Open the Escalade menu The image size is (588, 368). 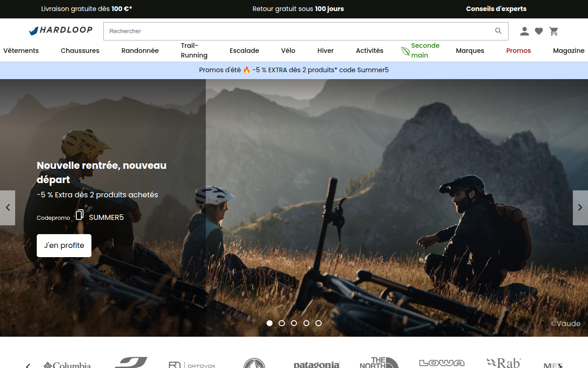pos(244,51)
